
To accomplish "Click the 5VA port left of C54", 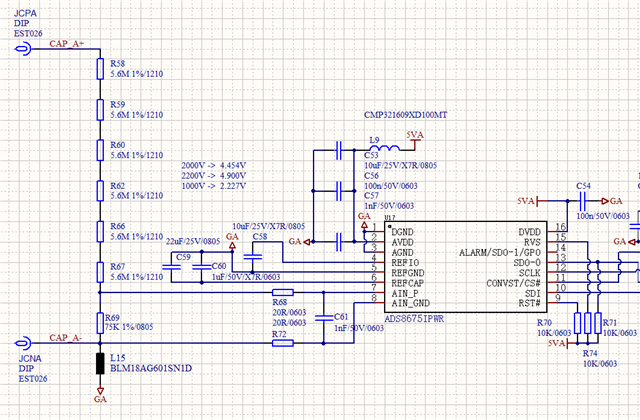I will point(529,201).
